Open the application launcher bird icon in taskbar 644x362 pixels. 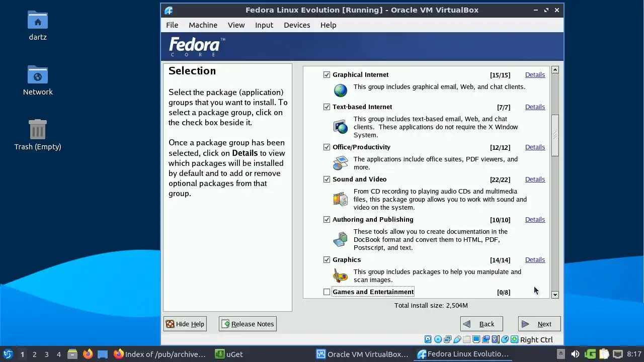tap(8, 354)
